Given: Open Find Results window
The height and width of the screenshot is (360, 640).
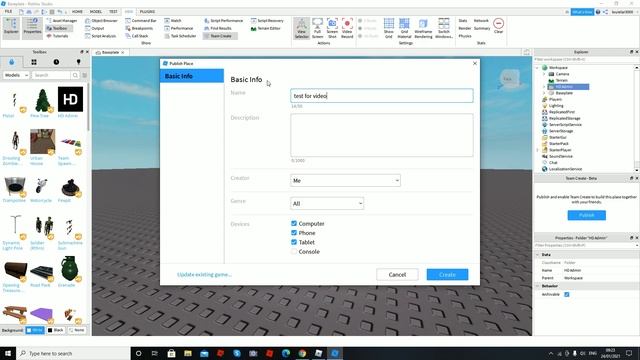Looking at the screenshot, I should pos(218,28).
